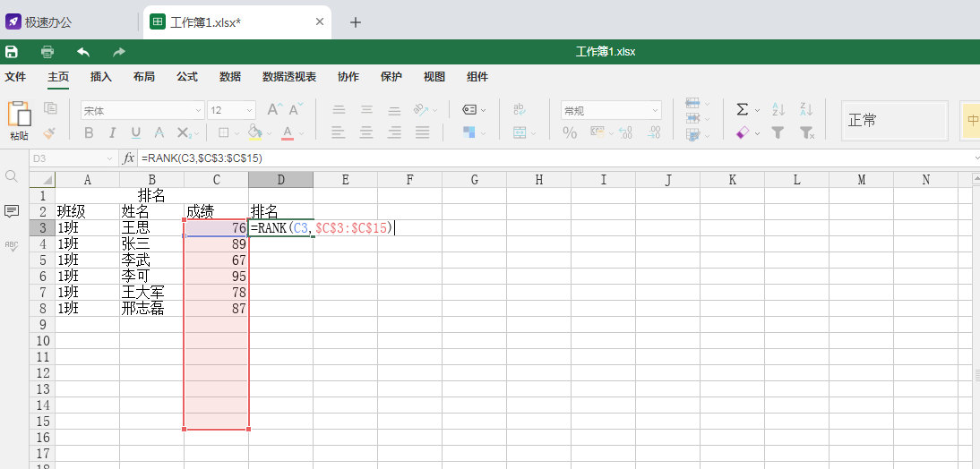Select the format painter brush icon

click(x=51, y=132)
